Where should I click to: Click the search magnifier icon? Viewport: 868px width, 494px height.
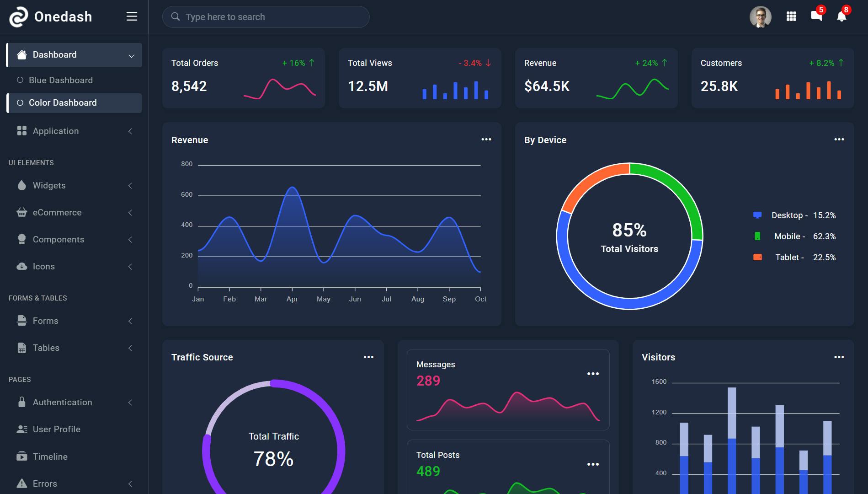pyautogui.click(x=175, y=16)
